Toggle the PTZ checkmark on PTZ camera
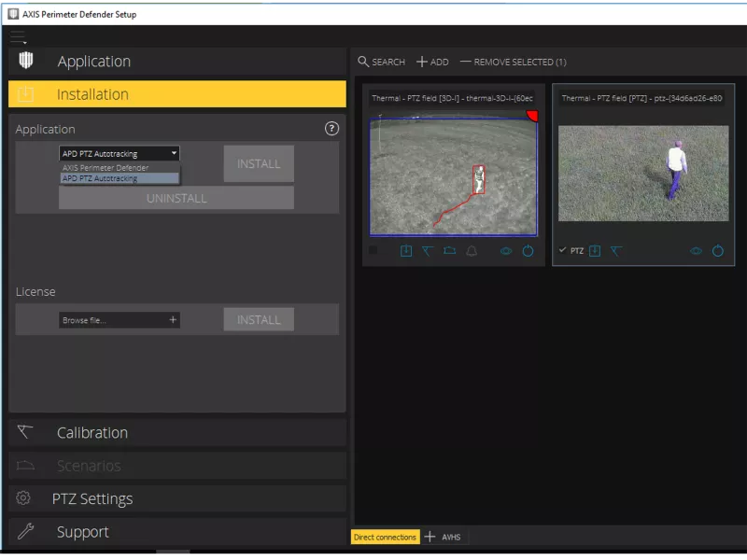The width and height of the screenshot is (747, 560). (x=562, y=250)
